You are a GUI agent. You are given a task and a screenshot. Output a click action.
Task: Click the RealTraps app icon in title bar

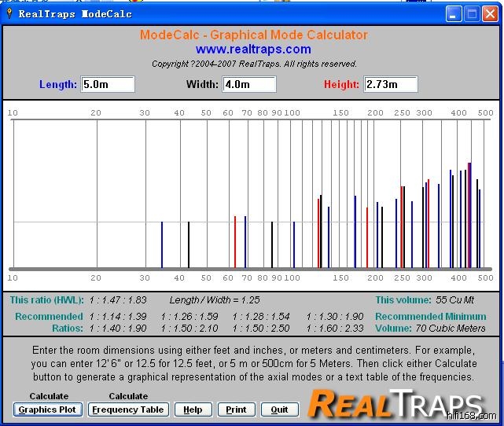click(9, 13)
